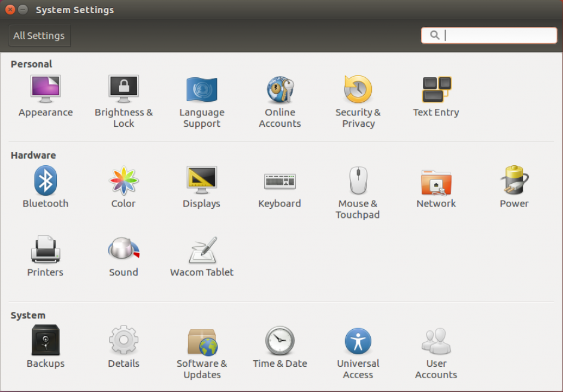Open the Displays configuration
The image size is (563, 392).
coord(202,186)
